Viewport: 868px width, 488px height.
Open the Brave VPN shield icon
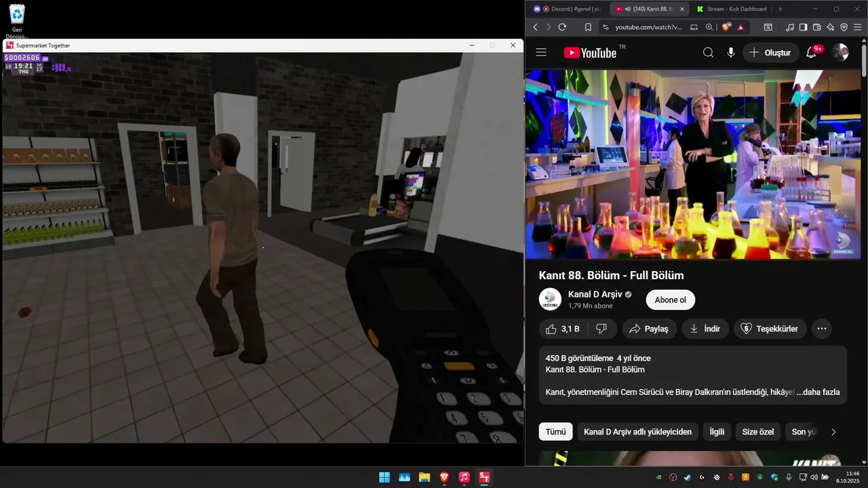click(844, 27)
